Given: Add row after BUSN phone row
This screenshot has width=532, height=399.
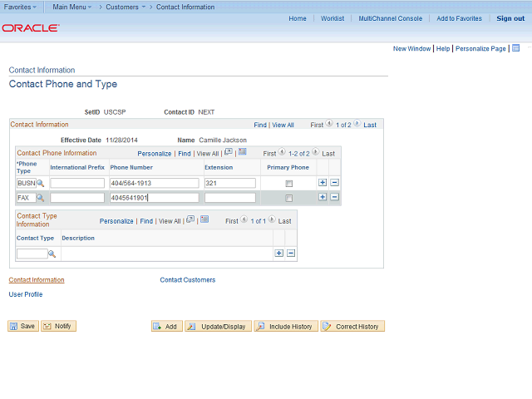Looking at the screenshot, I should 323,183.
